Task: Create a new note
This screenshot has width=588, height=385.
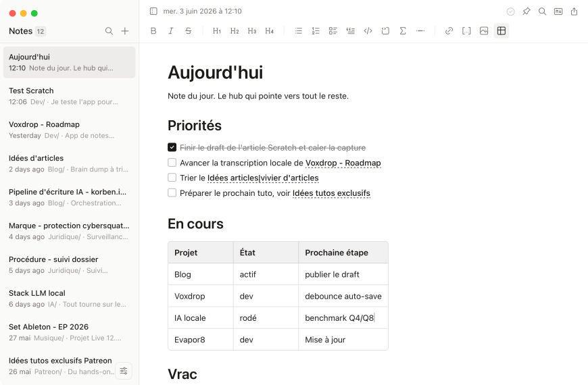Action: (x=125, y=31)
